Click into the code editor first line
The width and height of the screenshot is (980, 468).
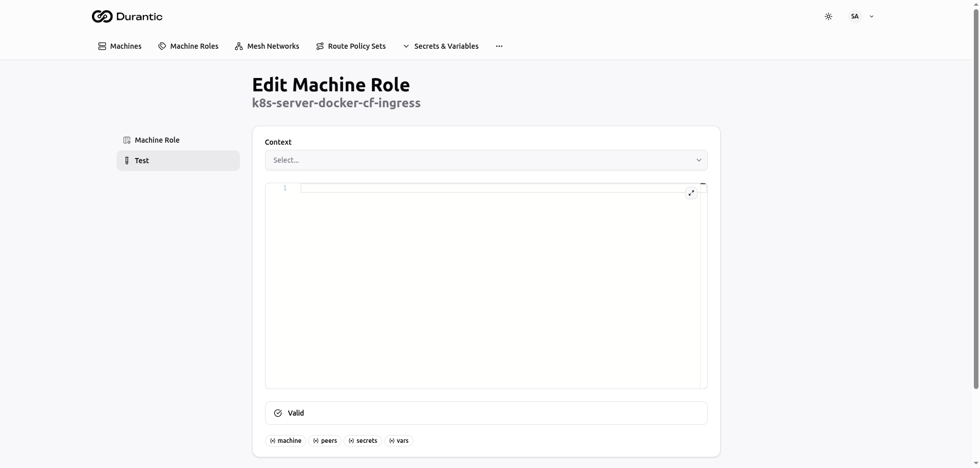[493, 188]
